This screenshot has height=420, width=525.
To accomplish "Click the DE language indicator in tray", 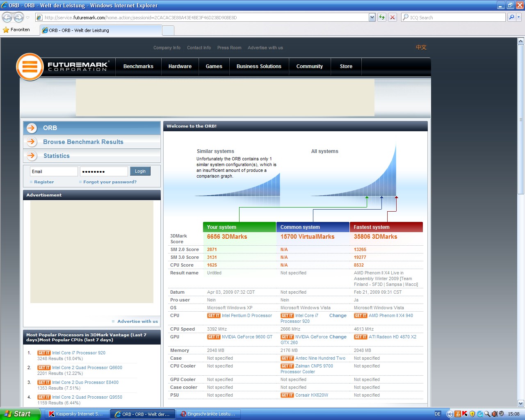I will click(438, 414).
